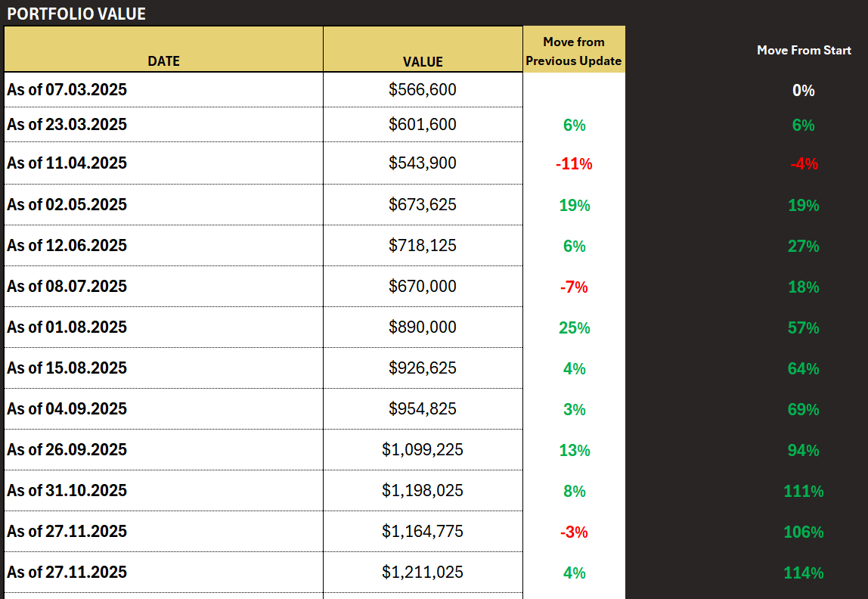The height and width of the screenshot is (599, 868).
Task: Click the $1,211,025 value cell
Action: [x=422, y=572]
